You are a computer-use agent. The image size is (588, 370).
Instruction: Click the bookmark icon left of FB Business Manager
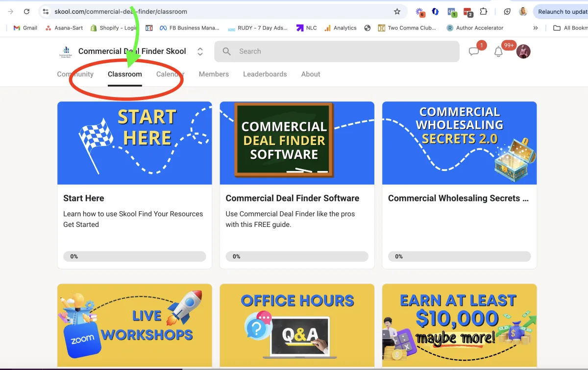point(149,28)
